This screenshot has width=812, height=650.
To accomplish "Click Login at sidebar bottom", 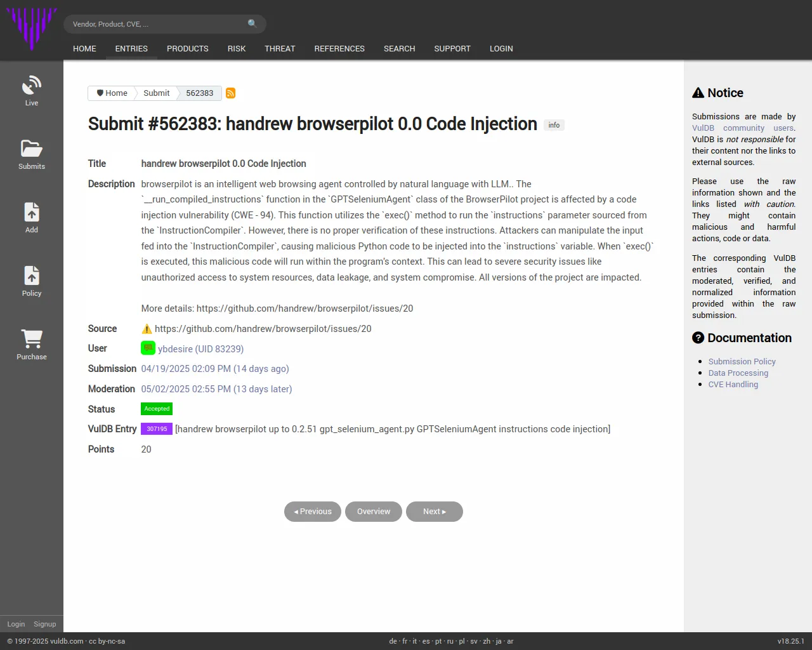I will 16,624.
